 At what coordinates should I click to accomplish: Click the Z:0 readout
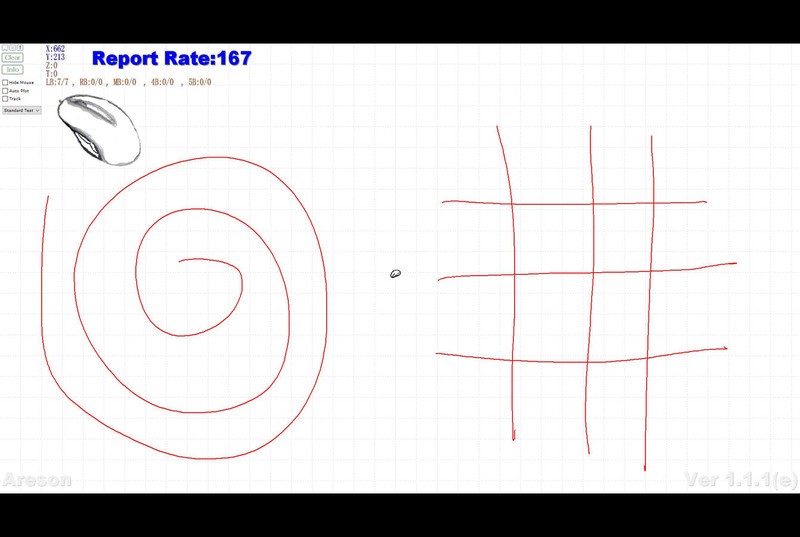[52, 65]
